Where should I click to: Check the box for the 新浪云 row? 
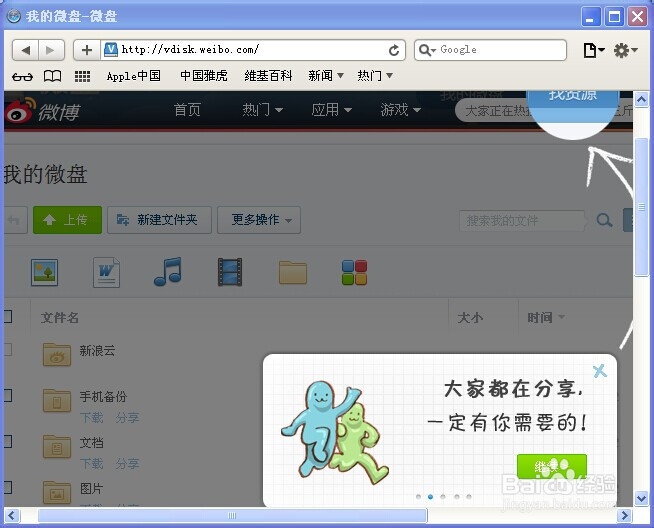8,349
